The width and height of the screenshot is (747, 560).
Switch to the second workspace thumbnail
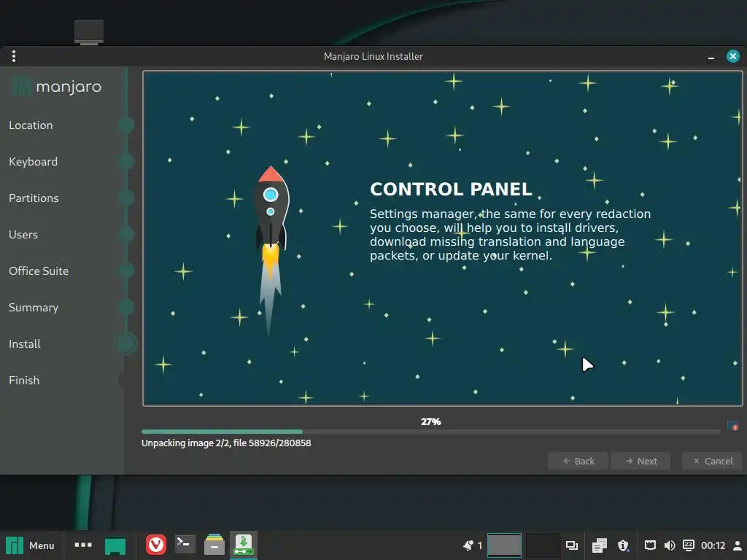pyautogui.click(x=543, y=545)
